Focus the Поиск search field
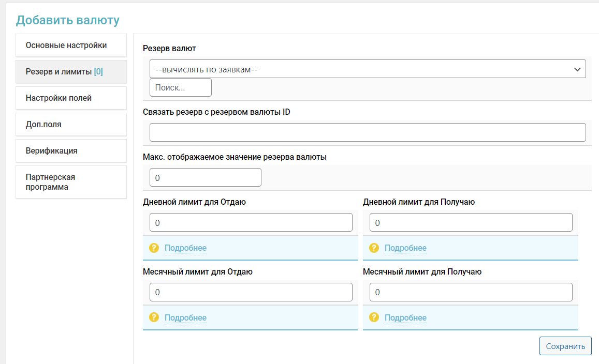 click(x=181, y=87)
